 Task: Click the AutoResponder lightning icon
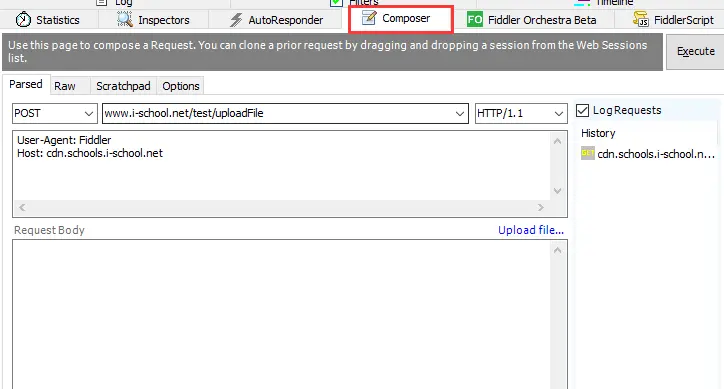click(236, 20)
